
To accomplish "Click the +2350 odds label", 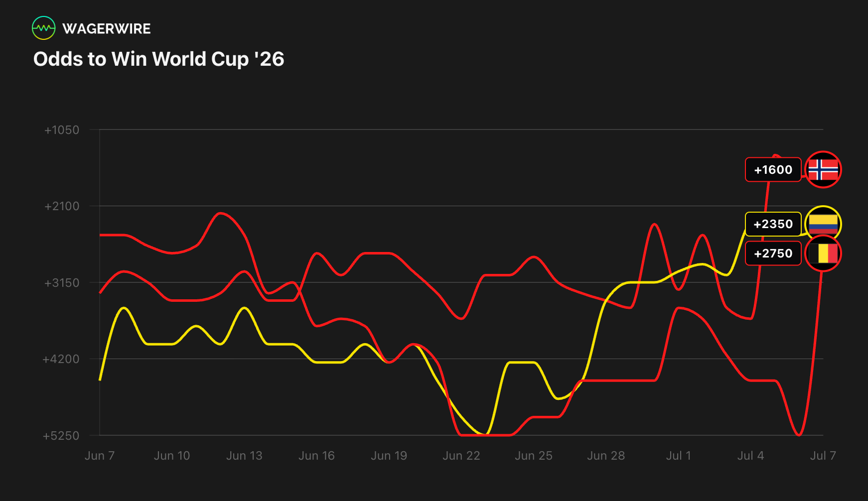I will pyautogui.click(x=773, y=224).
